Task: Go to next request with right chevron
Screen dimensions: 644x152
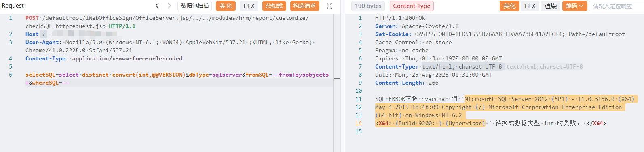Action: coord(169,6)
